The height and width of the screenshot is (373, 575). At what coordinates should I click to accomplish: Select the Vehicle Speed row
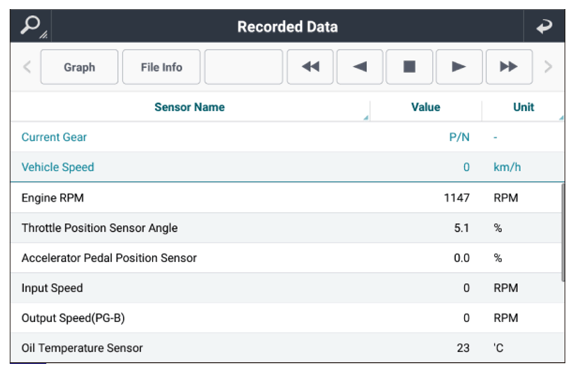pos(287,167)
